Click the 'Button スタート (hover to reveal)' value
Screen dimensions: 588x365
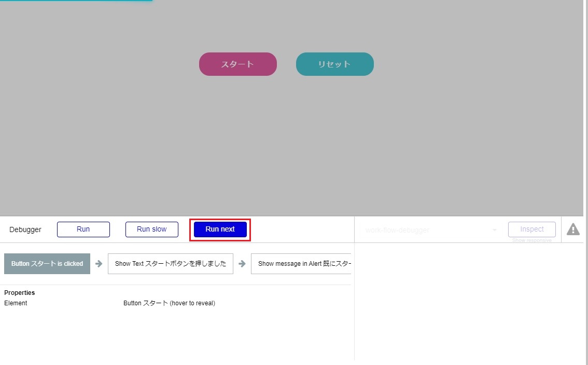169,303
